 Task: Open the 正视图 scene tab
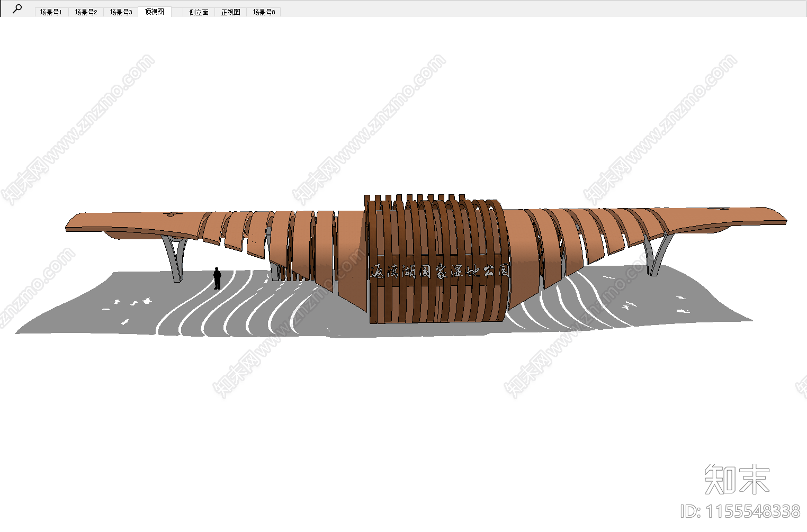point(230,12)
